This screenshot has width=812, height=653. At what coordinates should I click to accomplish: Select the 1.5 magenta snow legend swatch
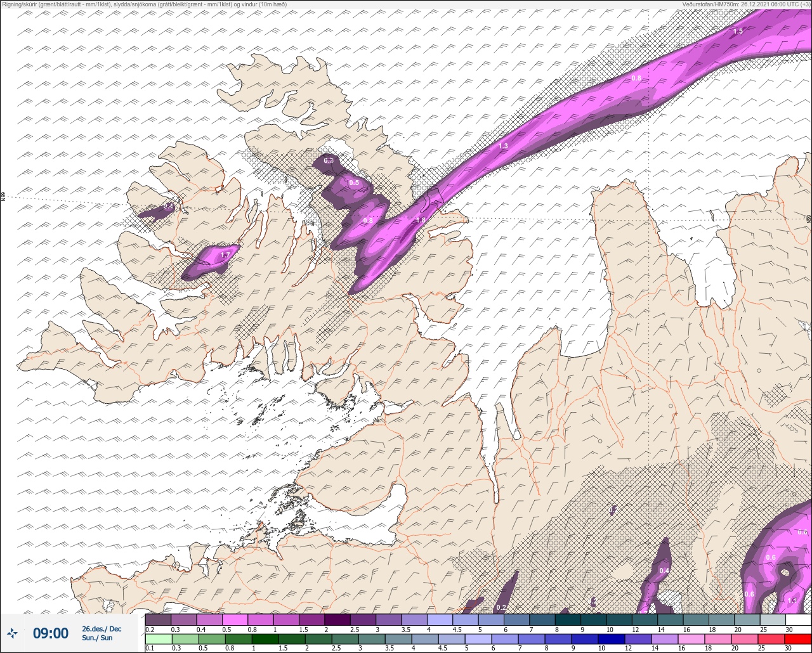pyautogui.click(x=311, y=619)
